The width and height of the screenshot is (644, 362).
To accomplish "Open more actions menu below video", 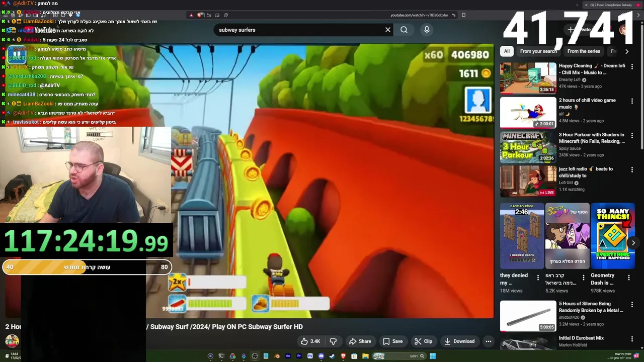I will (x=488, y=341).
